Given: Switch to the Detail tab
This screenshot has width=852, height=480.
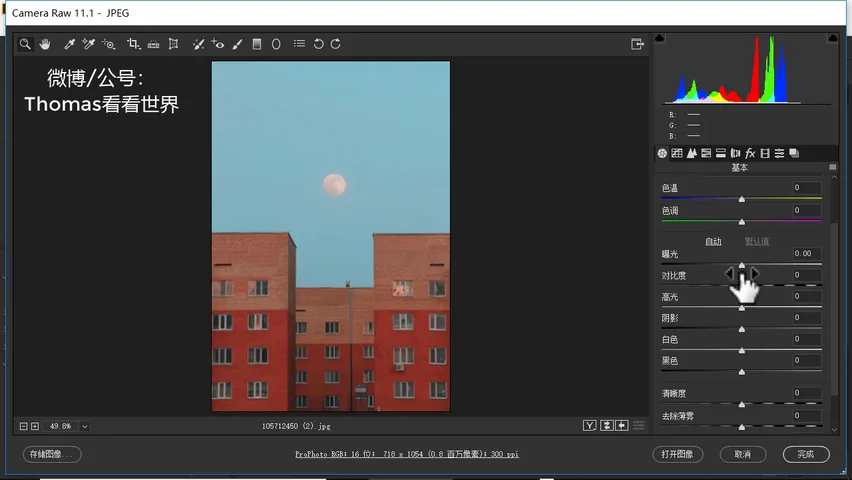Looking at the screenshot, I should [x=691, y=153].
